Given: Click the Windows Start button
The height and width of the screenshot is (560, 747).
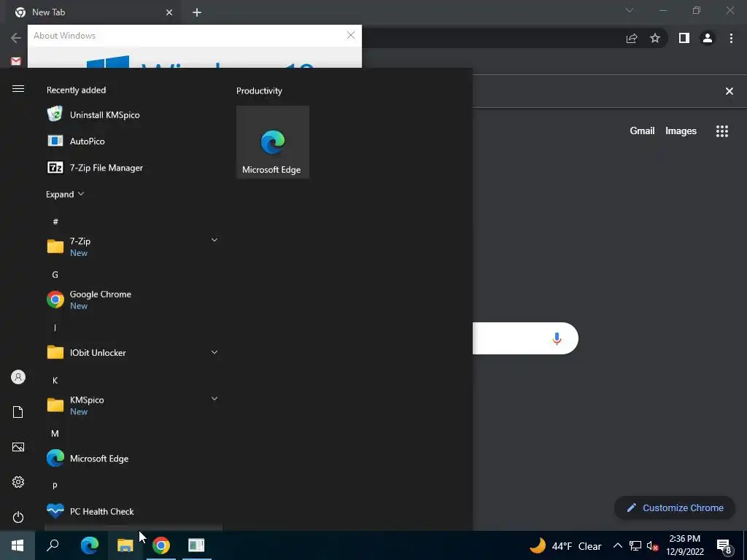Looking at the screenshot, I should pyautogui.click(x=18, y=545).
